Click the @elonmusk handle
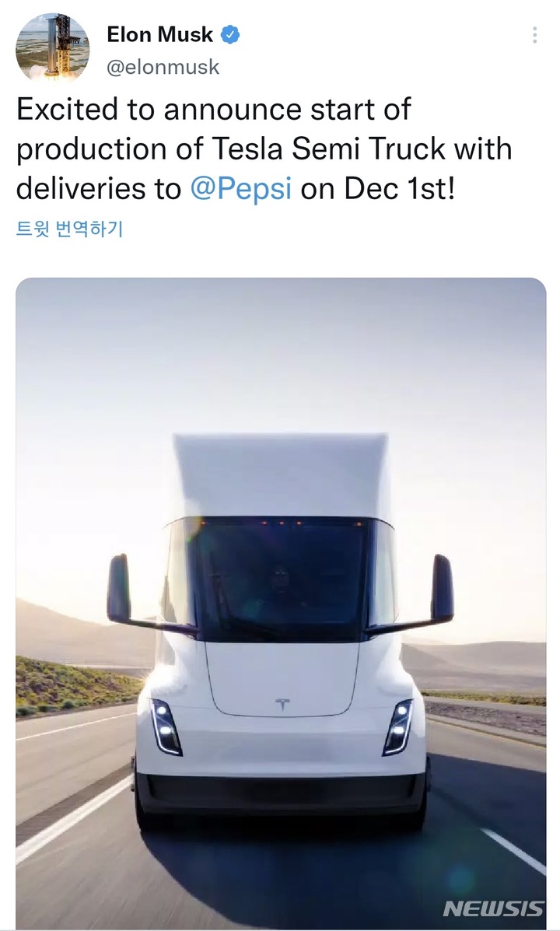 (163, 67)
